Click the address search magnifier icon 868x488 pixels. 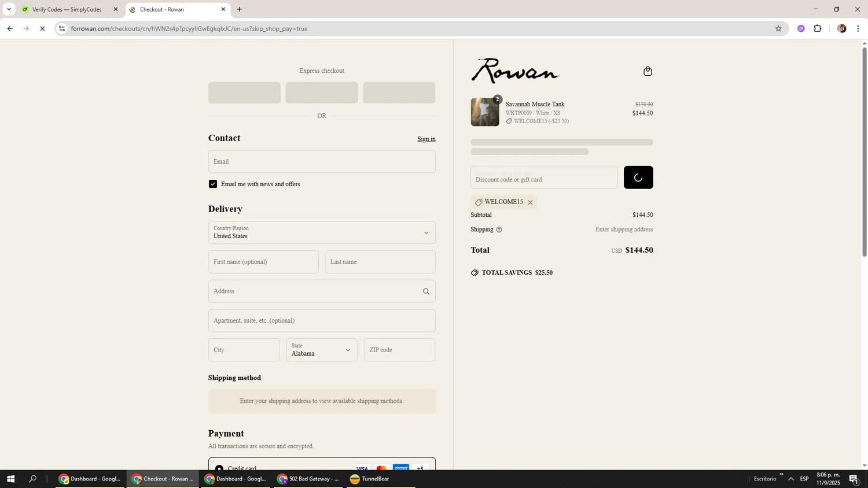pyautogui.click(x=426, y=291)
